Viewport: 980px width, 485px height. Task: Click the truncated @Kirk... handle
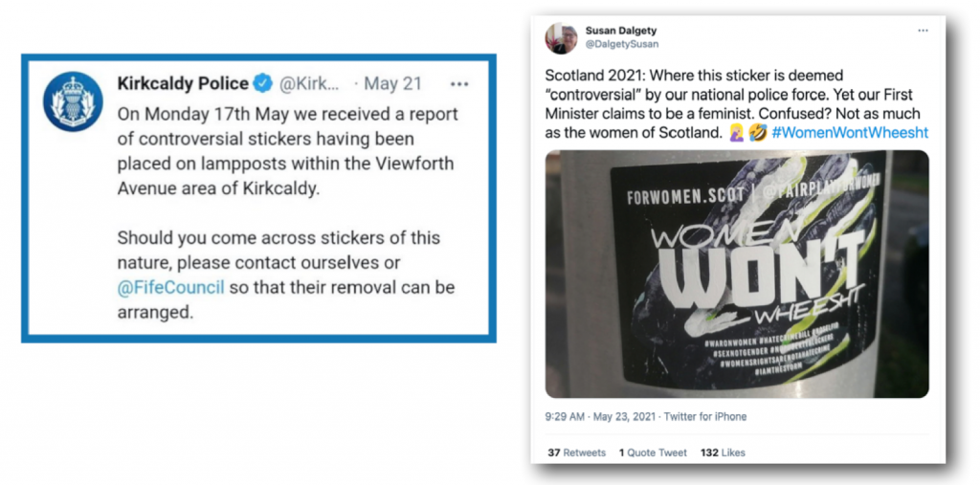(308, 84)
